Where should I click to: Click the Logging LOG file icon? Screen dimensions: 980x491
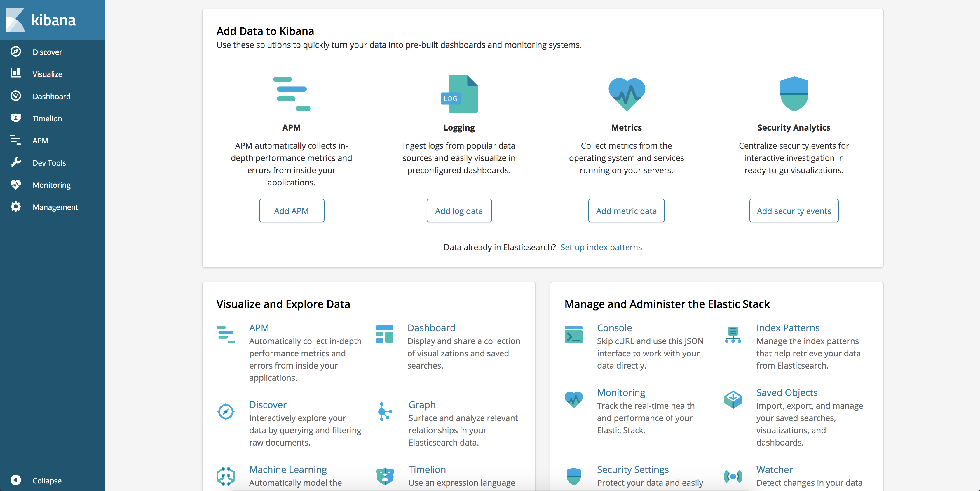[x=459, y=94]
